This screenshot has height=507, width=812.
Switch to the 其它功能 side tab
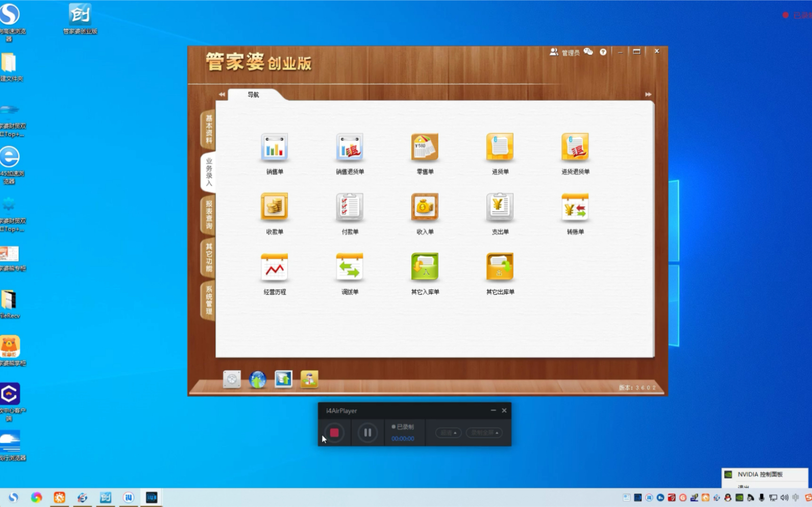(209, 258)
